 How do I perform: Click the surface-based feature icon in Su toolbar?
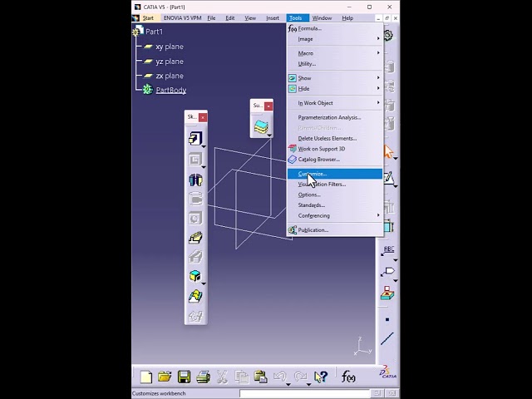(261, 126)
